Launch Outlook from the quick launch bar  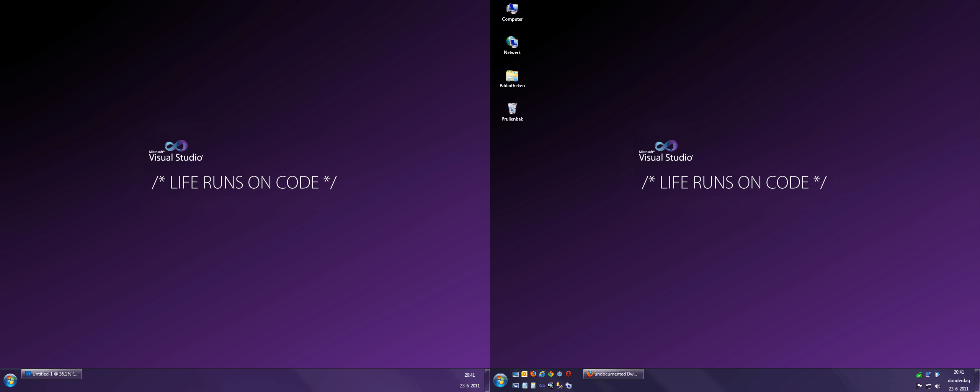pos(524,374)
